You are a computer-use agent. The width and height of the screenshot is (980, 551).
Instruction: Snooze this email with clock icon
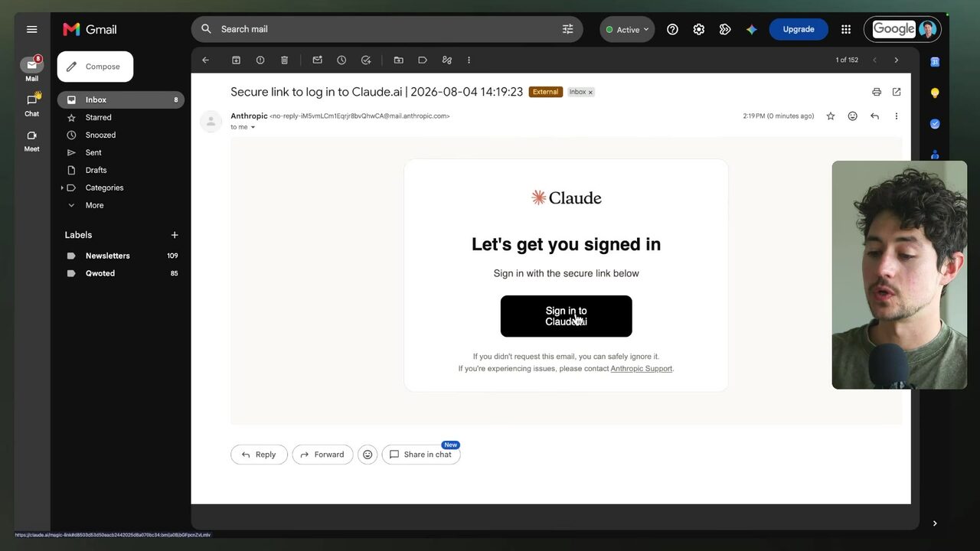pyautogui.click(x=341, y=60)
